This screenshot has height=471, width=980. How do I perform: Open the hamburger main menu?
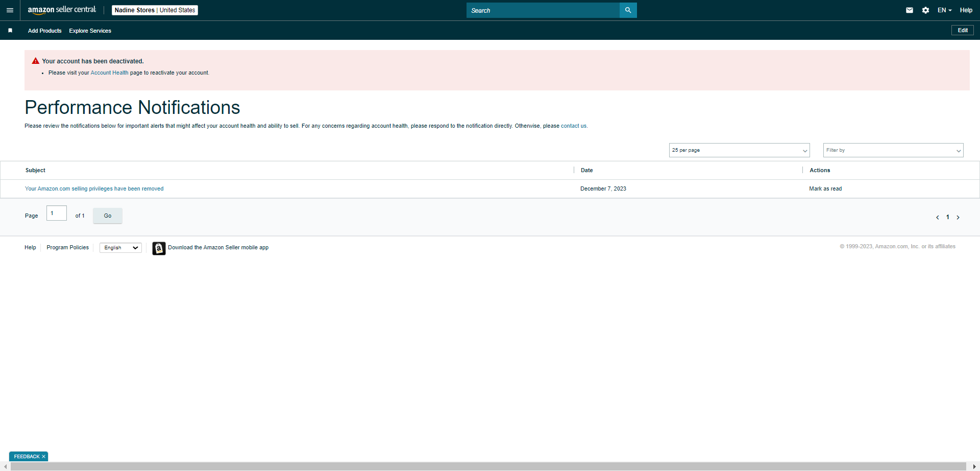click(10, 10)
